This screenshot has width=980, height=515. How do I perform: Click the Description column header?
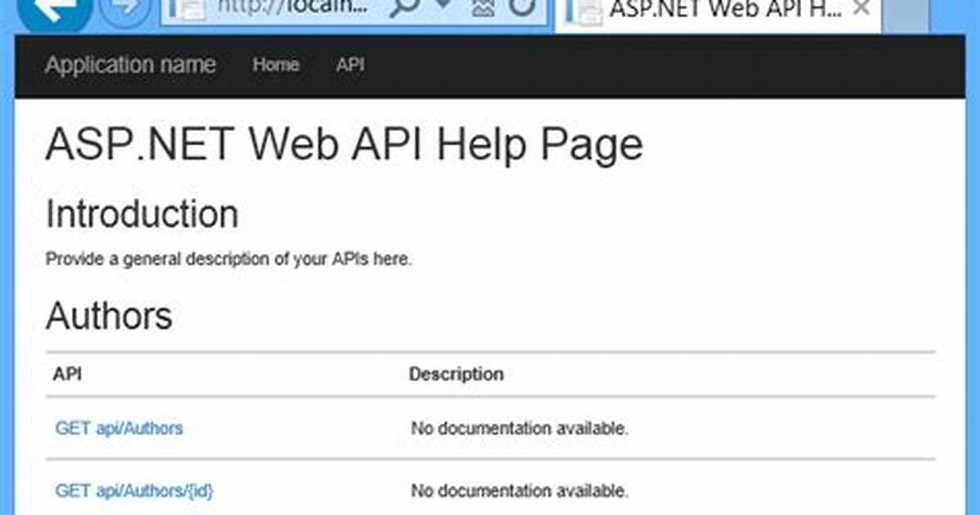pyautogui.click(x=456, y=374)
